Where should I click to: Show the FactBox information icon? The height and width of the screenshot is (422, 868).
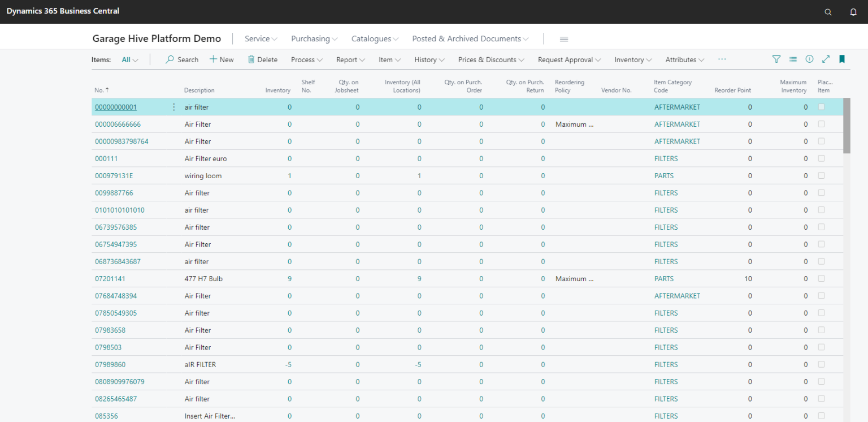click(809, 59)
